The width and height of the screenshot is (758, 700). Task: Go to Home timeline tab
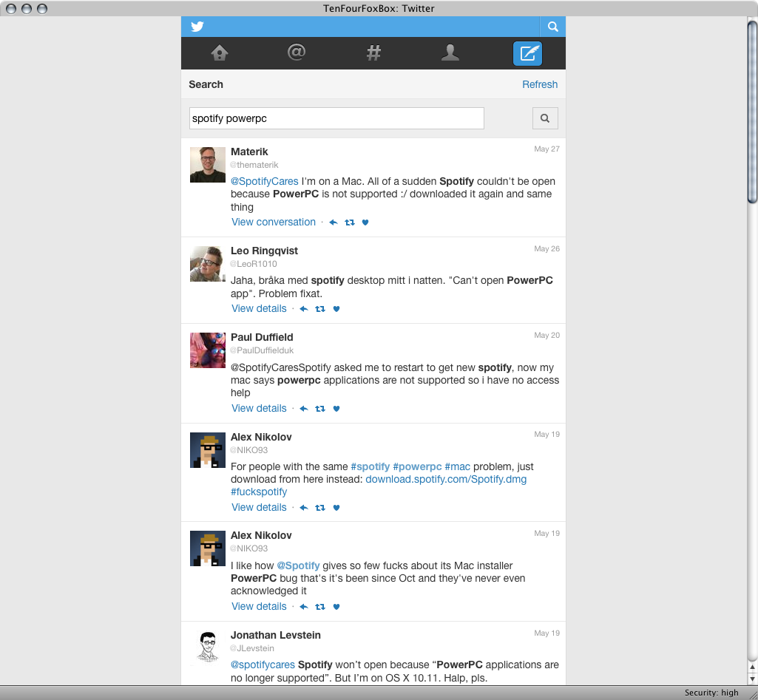220,52
